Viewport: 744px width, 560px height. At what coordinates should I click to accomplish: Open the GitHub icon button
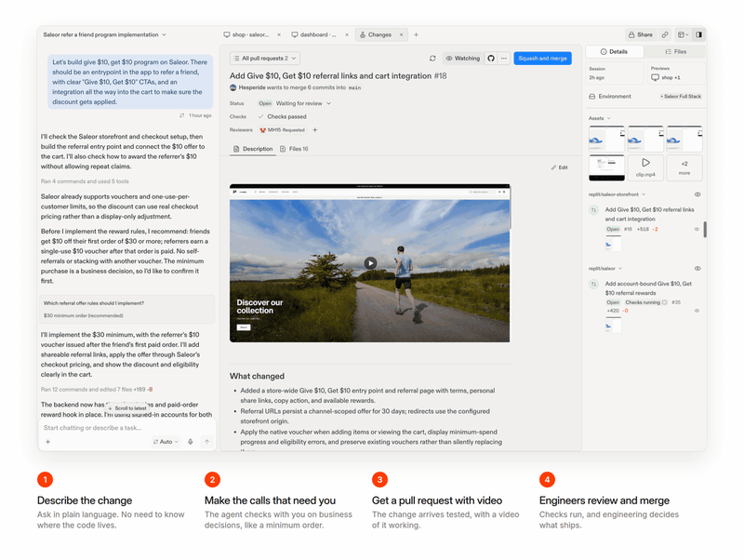pos(491,59)
